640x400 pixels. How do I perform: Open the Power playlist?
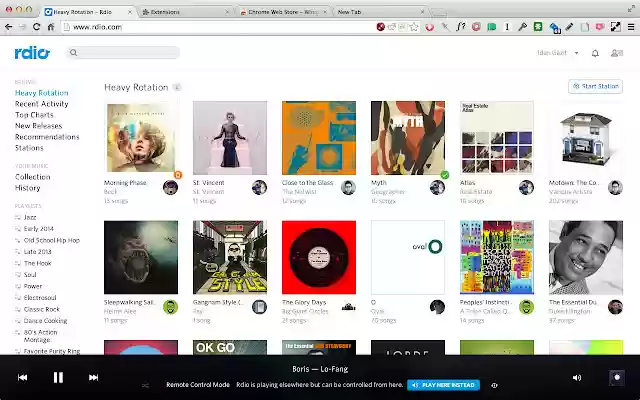[33, 286]
